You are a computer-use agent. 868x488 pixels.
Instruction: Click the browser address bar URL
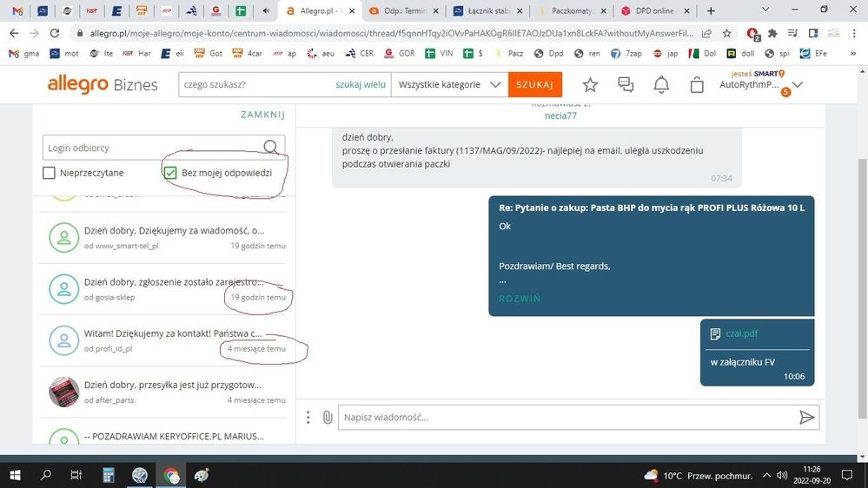tap(391, 33)
